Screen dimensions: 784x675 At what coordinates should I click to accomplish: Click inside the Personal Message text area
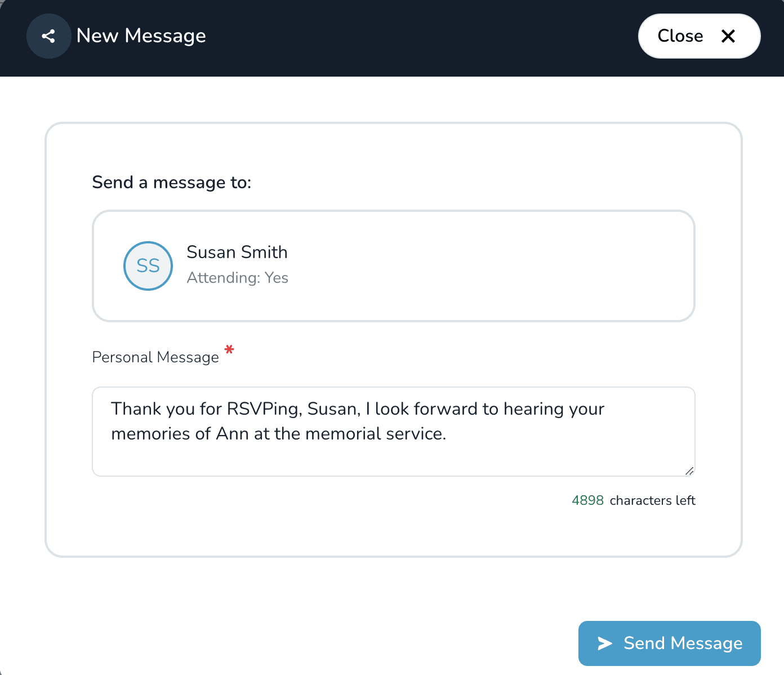pos(393,432)
